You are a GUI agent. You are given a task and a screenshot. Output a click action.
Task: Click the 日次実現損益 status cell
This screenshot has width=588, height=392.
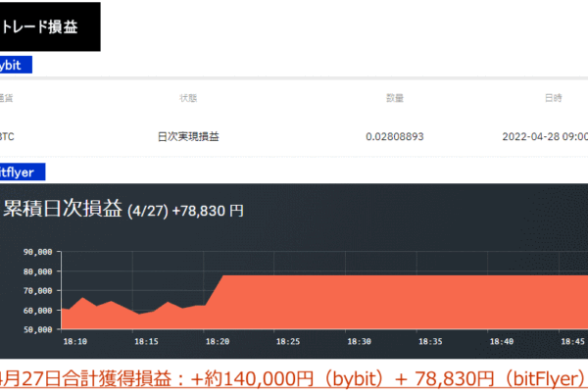click(188, 136)
